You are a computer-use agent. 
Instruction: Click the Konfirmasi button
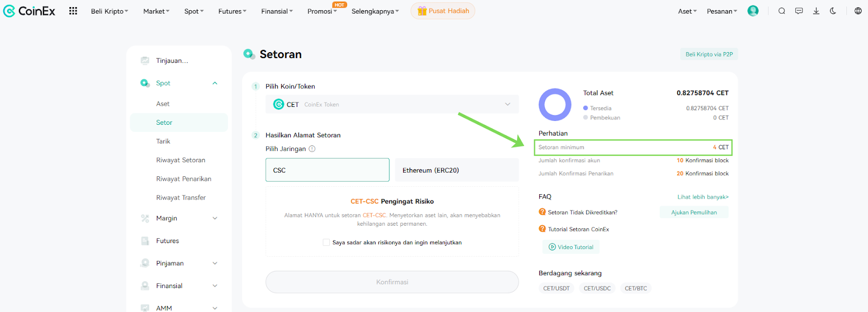tap(392, 282)
